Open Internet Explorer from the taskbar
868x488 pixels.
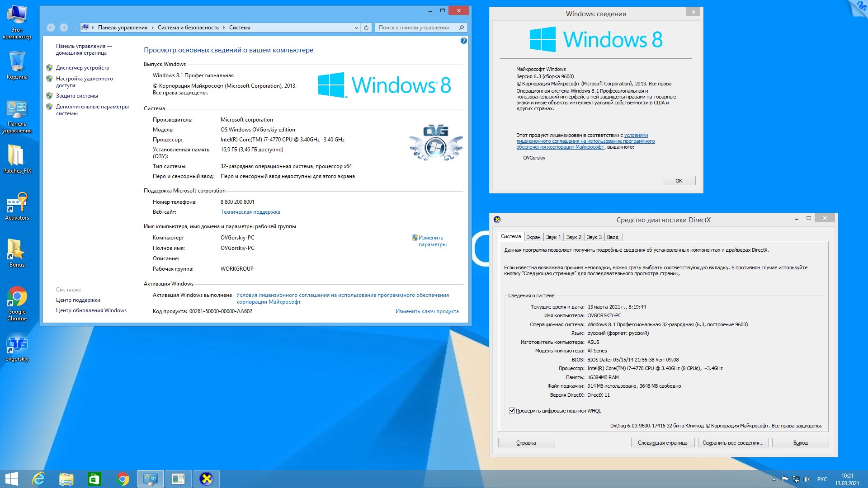point(38,479)
